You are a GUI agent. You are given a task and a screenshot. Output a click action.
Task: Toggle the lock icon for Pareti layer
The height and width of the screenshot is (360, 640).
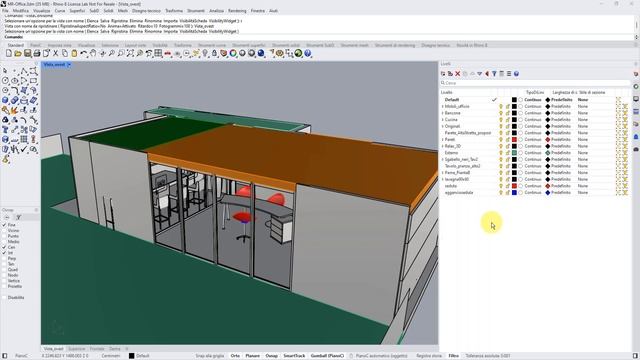coord(508,140)
